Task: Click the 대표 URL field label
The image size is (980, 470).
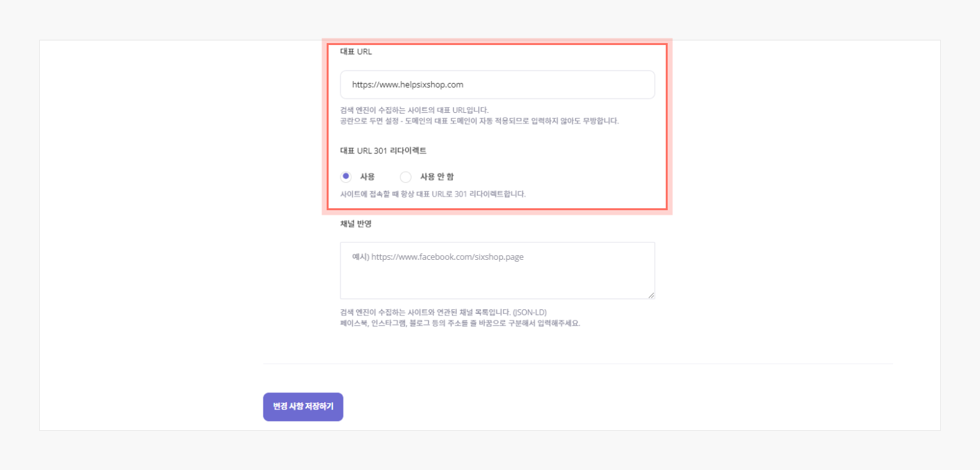Action: tap(356, 52)
